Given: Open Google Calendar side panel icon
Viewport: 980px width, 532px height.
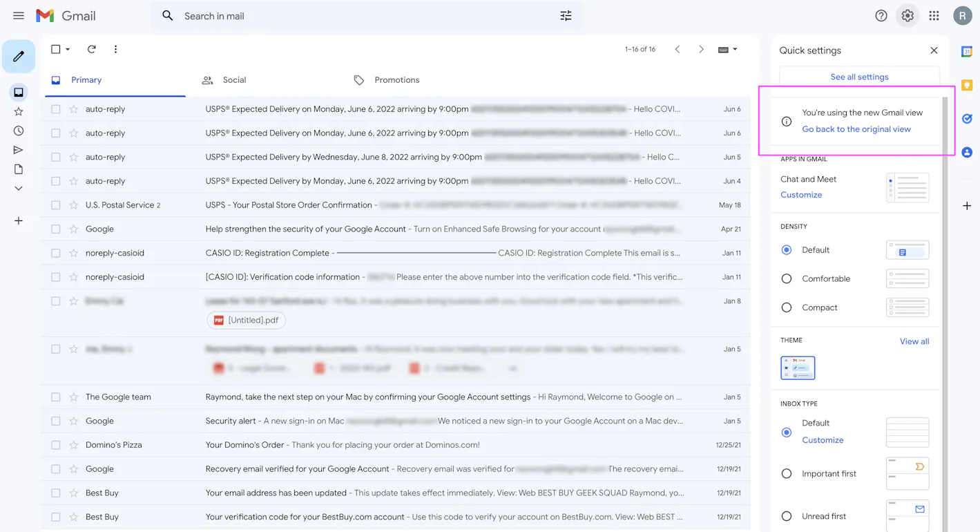Looking at the screenshot, I should point(967,51).
